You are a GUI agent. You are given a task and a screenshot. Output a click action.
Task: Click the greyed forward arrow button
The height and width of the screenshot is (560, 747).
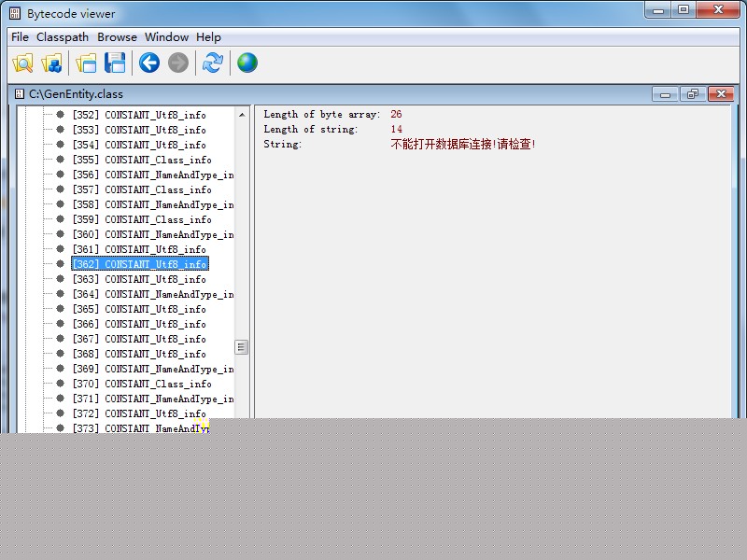pos(178,63)
